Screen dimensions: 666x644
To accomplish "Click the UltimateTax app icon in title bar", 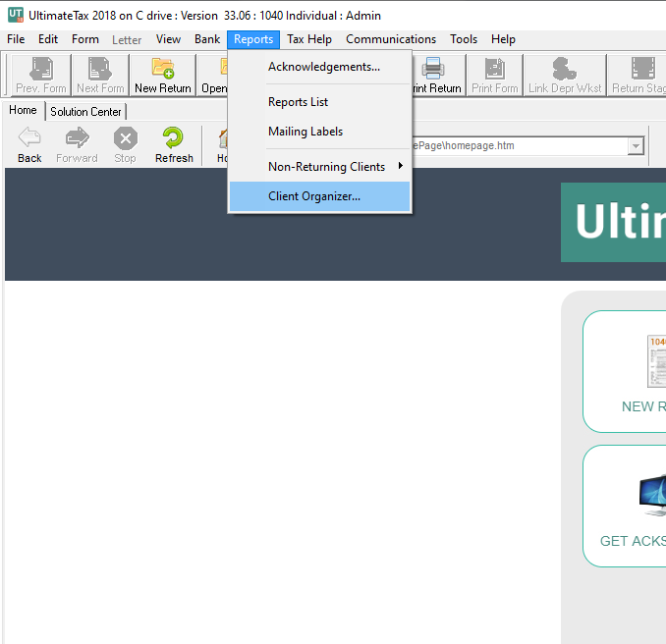I will coord(16,15).
